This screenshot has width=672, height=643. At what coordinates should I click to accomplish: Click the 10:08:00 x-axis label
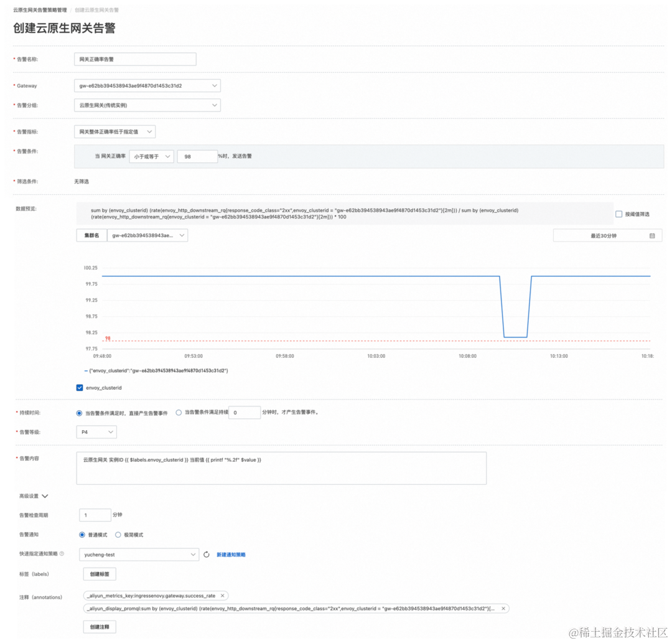pos(467,356)
